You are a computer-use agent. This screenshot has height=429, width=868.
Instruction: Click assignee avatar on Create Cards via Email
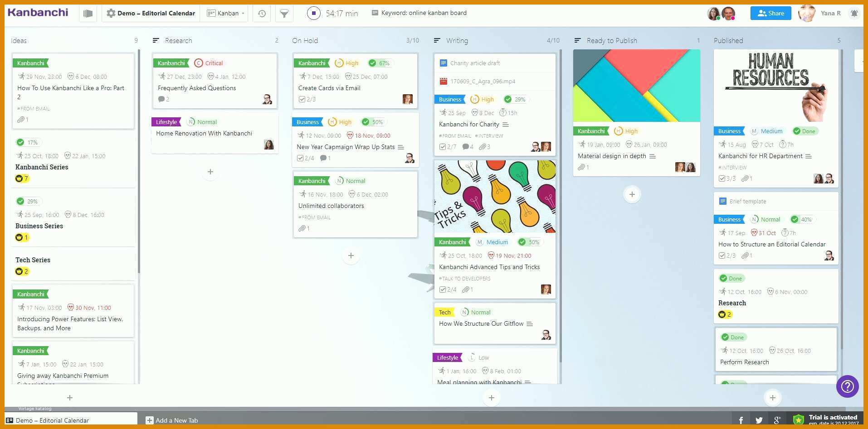(x=408, y=99)
